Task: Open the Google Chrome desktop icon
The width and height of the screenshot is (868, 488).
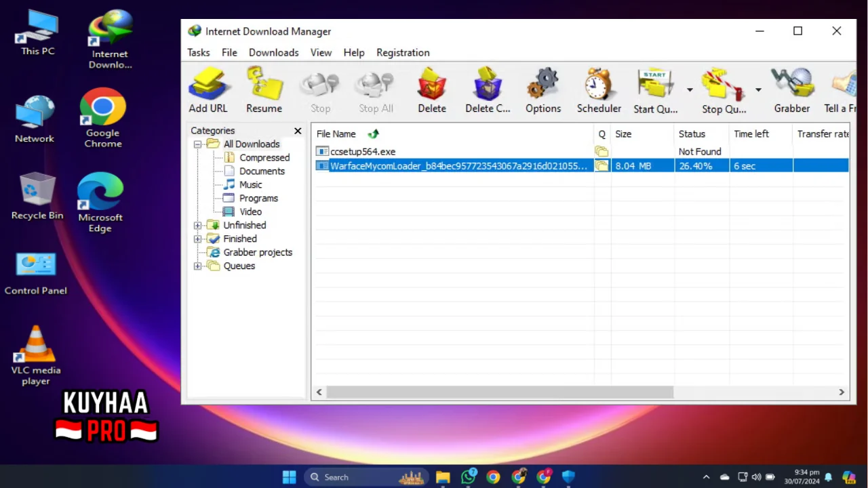Action: coord(103,118)
